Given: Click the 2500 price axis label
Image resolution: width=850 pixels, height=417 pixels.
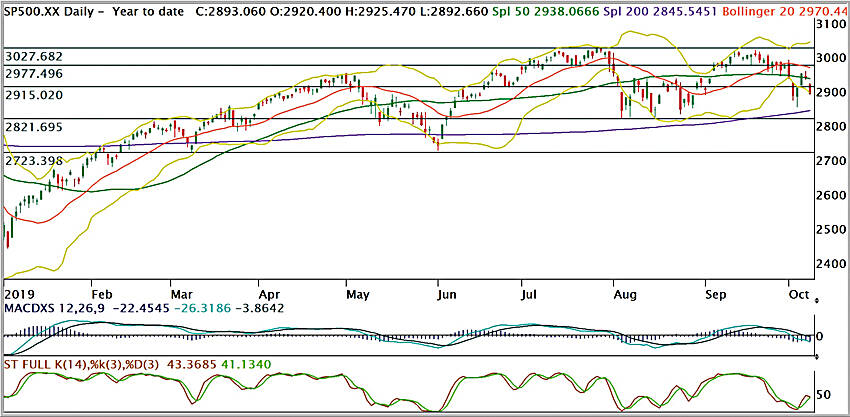Looking at the screenshot, I should coord(830,229).
